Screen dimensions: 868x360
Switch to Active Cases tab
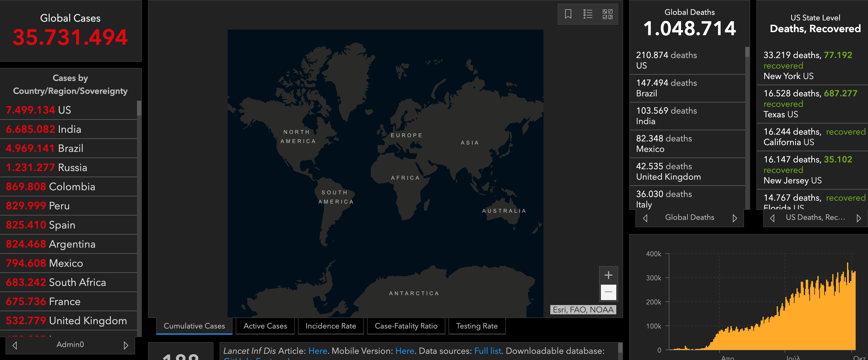[265, 326]
